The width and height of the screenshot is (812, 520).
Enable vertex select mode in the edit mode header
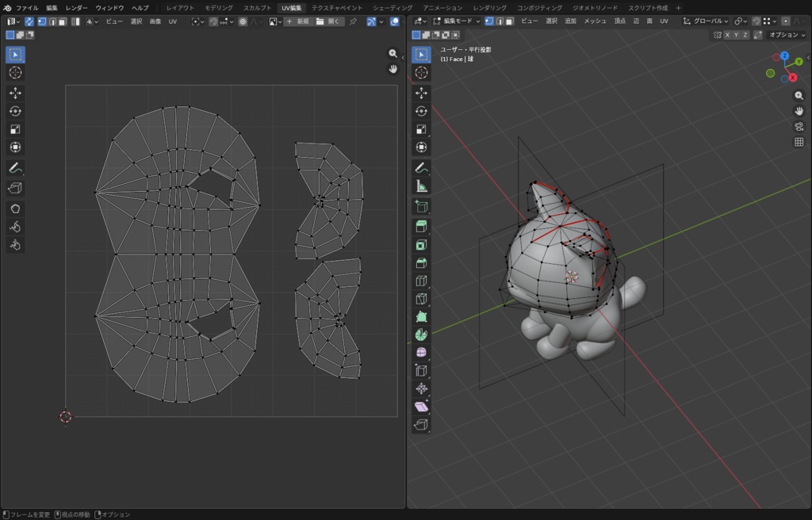click(x=488, y=21)
